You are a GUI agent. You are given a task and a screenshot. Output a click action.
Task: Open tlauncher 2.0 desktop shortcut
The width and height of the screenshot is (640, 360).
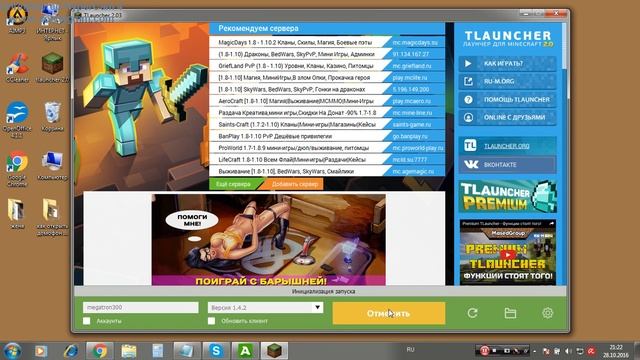click(x=52, y=68)
